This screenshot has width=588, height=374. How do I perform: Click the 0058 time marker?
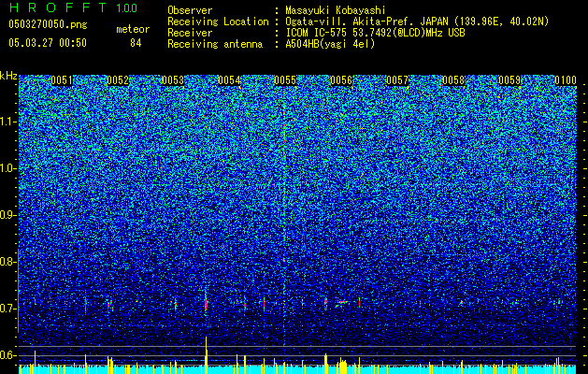tap(453, 80)
